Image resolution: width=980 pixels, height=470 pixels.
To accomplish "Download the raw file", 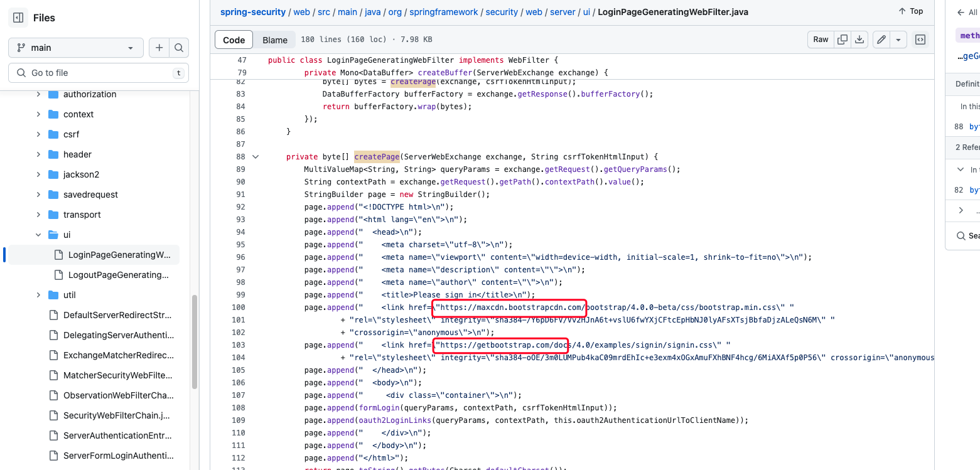I will (x=859, y=39).
